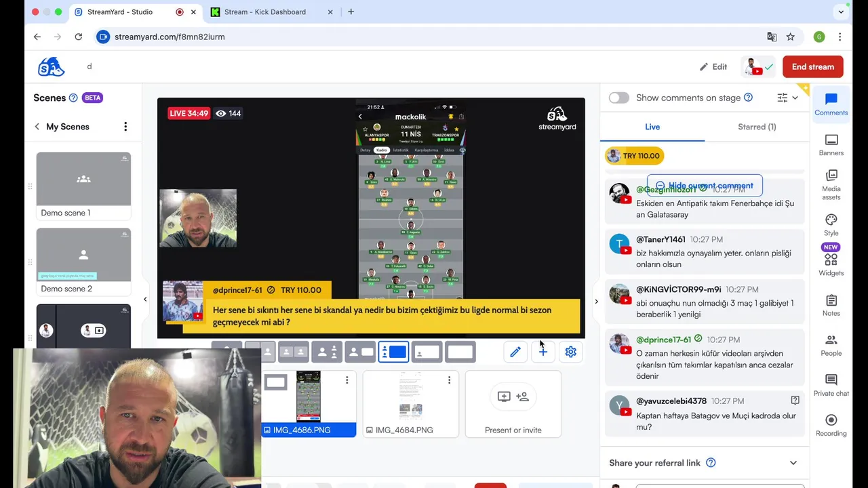This screenshot has height=488, width=868.
Task: Select IMG_4686.PNG media thumbnail
Action: tap(309, 404)
